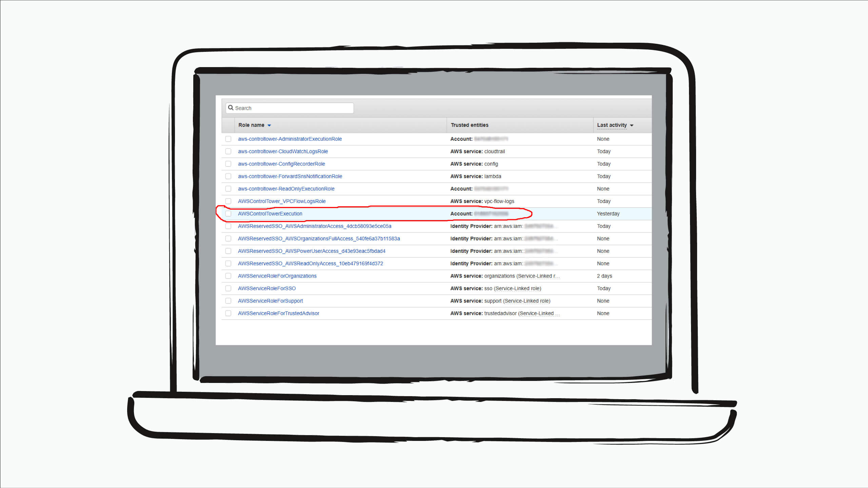Sort the table by Role name
This screenshot has height=488, width=868.
click(x=254, y=125)
